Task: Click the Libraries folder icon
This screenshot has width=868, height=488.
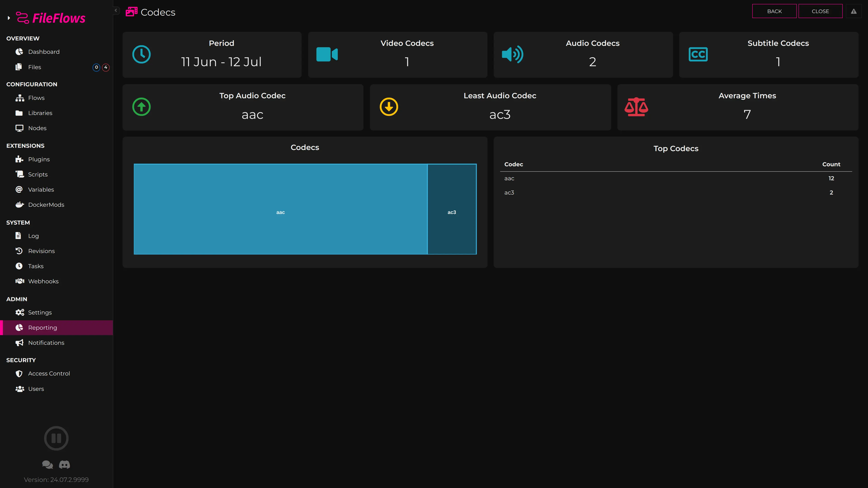Action: coord(19,113)
